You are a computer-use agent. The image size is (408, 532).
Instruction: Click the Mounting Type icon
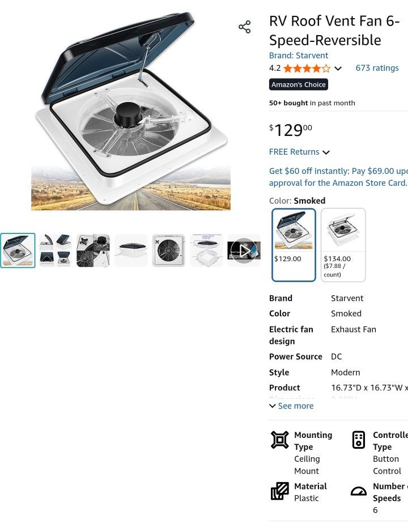[x=280, y=440]
